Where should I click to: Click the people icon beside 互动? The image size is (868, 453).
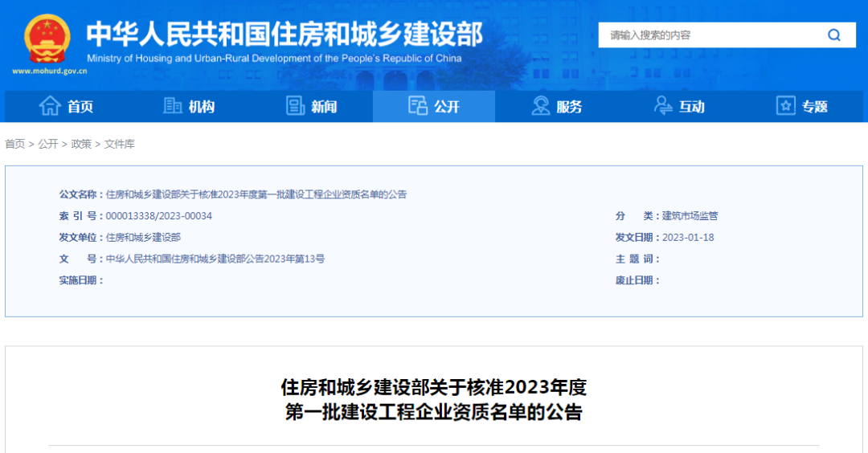click(662, 105)
